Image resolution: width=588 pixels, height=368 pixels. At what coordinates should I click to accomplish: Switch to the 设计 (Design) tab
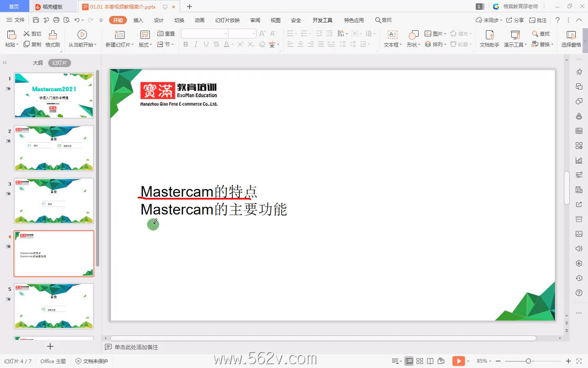(x=159, y=20)
